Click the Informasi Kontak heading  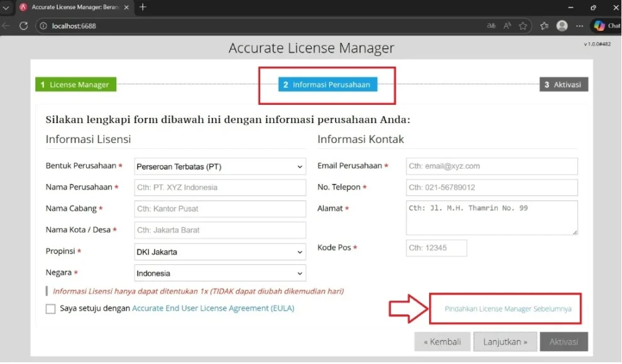(361, 139)
